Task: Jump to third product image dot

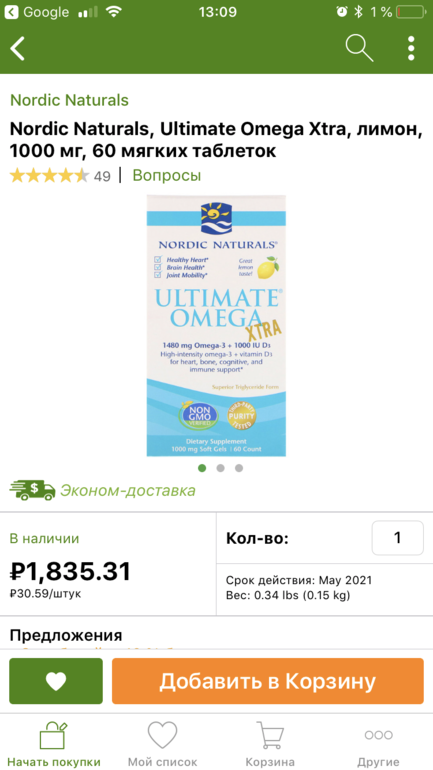Action: pos(239,468)
